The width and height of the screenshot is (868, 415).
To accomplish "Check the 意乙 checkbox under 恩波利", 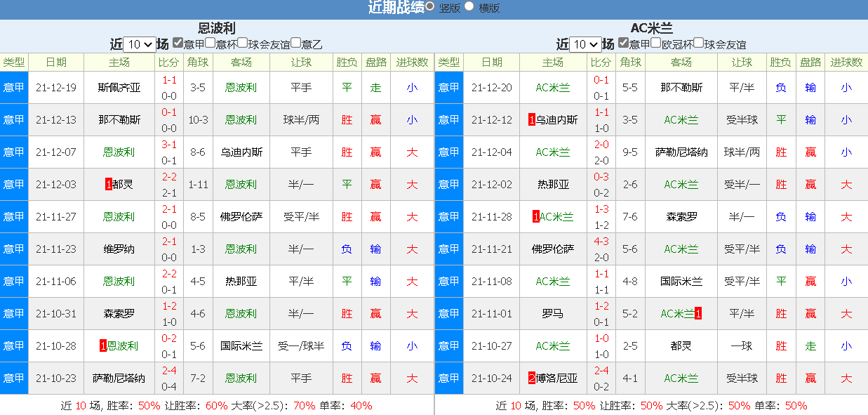I will 295,43.
